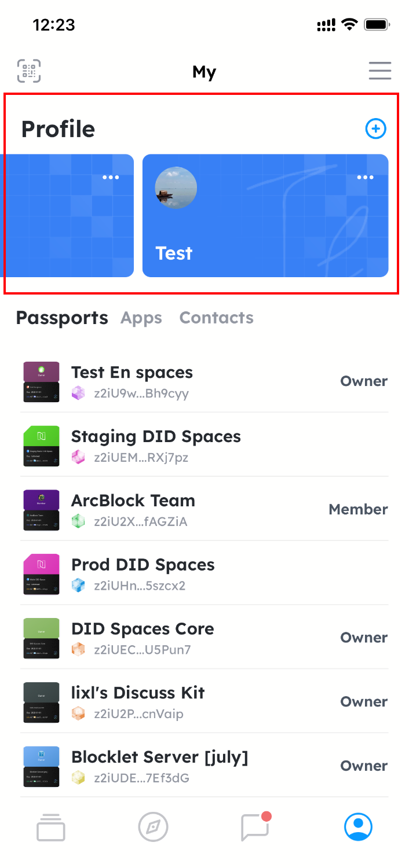Open Blocklet Server [july] passport

coord(159,757)
